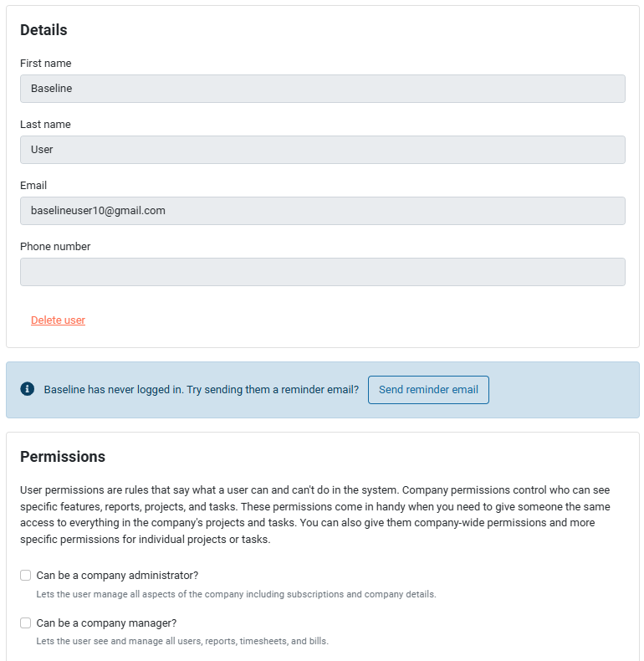Click the administrator subscriptions helper text
Screen dimensions: 644x661
click(x=236, y=595)
